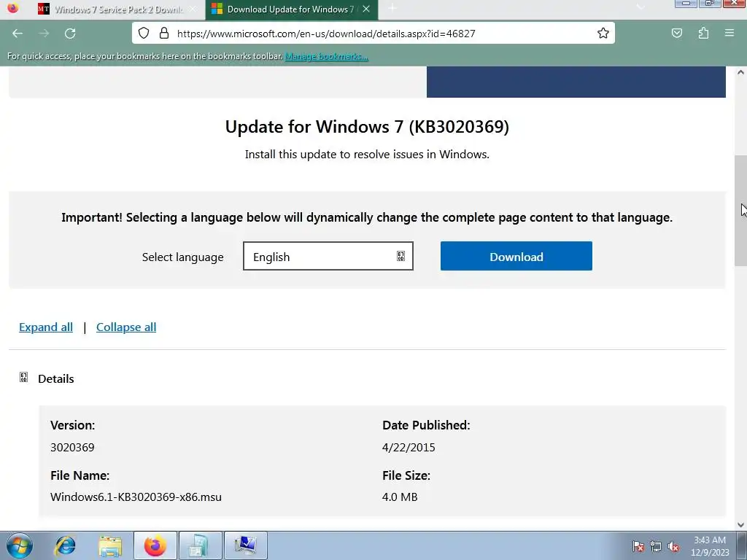The width and height of the screenshot is (747, 560).
Task: Click the Expand all link
Action: pyautogui.click(x=46, y=327)
